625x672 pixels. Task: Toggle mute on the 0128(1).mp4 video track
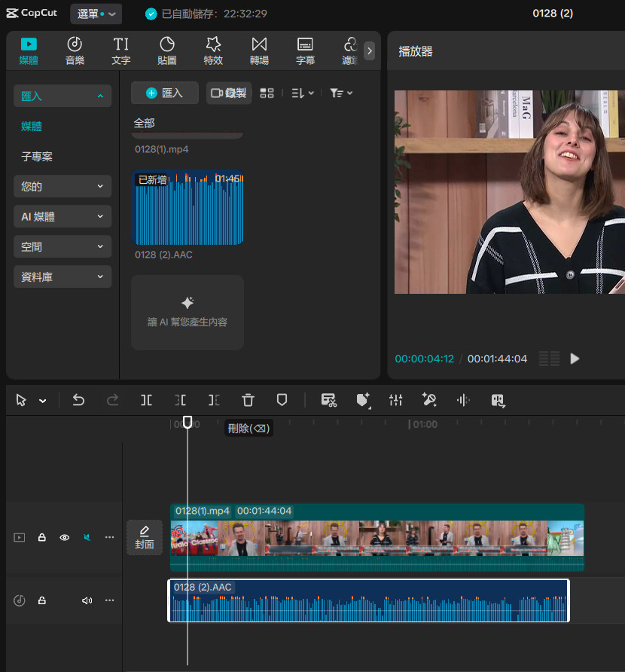(87, 538)
